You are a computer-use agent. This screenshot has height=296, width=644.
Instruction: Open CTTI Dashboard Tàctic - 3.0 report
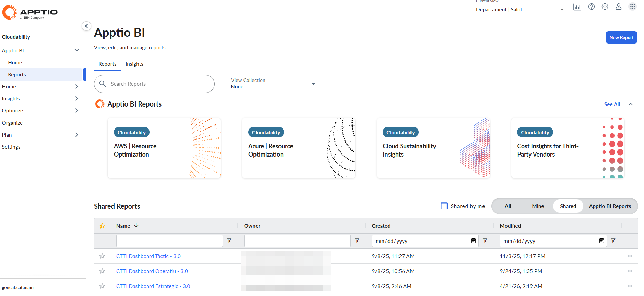click(x=148, y=256)
